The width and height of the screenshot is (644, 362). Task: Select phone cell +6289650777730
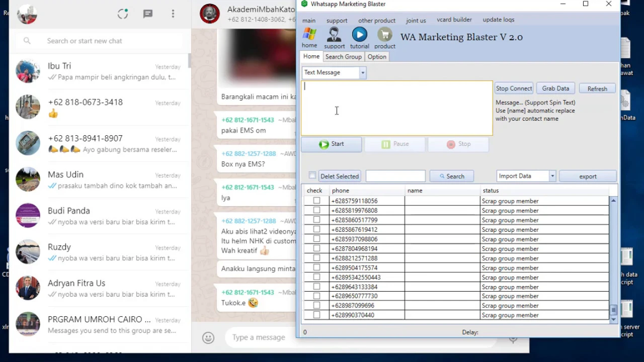click(x=367, y=296)
